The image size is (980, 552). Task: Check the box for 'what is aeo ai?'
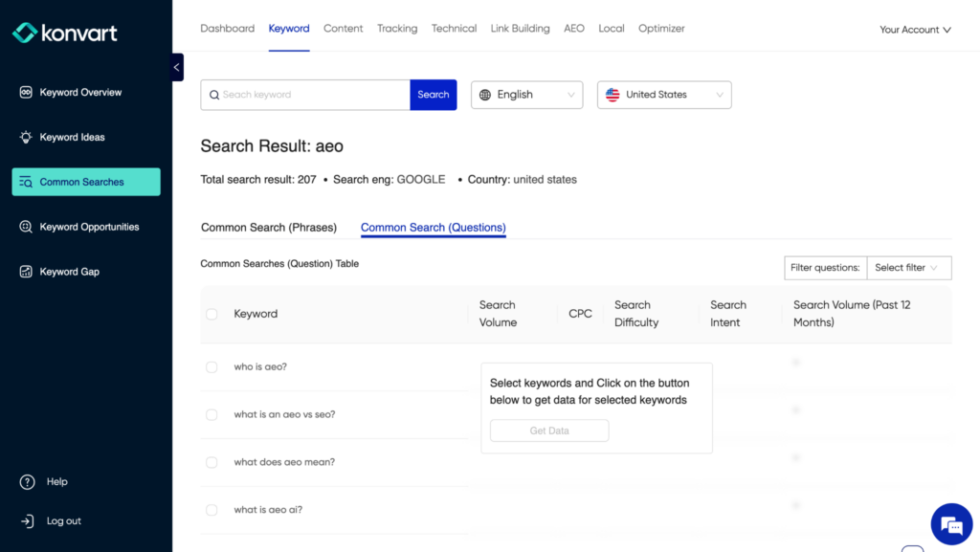(212, 510)
